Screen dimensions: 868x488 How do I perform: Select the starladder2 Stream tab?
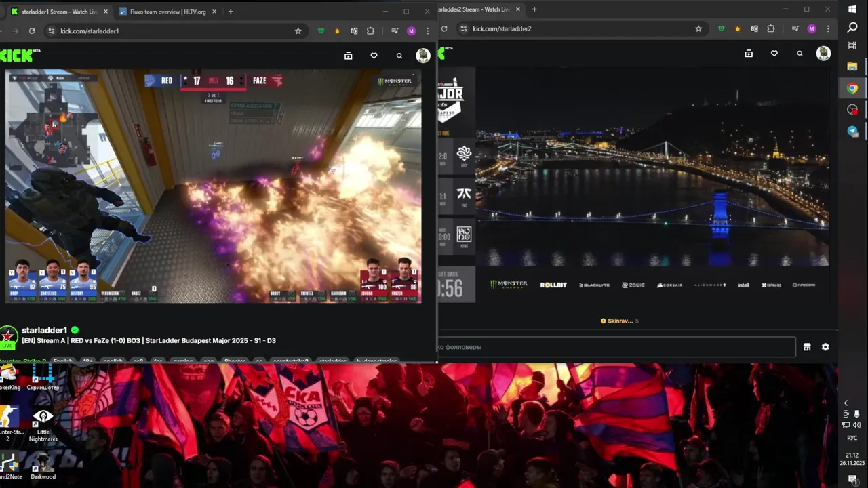coord(479,9)
